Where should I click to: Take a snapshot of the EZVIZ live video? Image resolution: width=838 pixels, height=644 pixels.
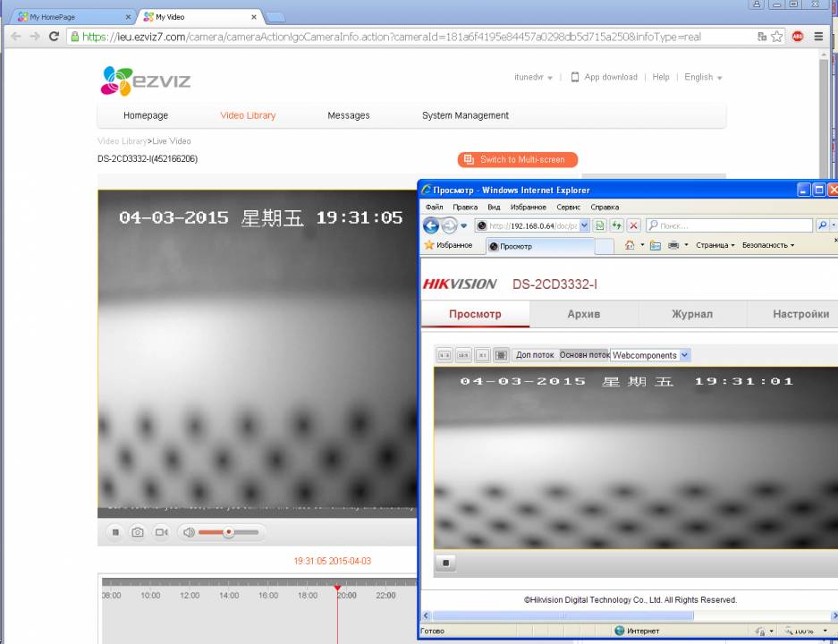pos(138,532)
